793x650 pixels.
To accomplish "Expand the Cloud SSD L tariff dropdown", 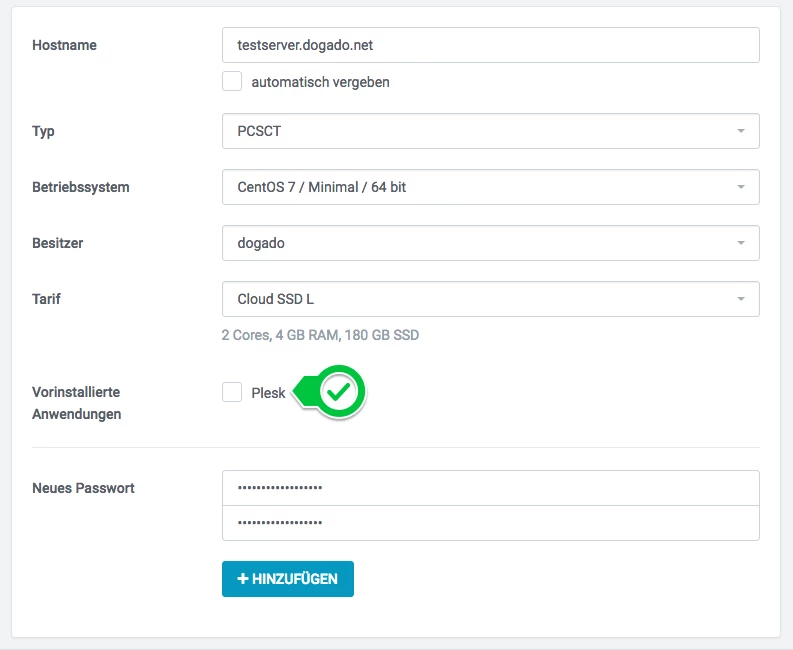I will (x=480, y=299).
